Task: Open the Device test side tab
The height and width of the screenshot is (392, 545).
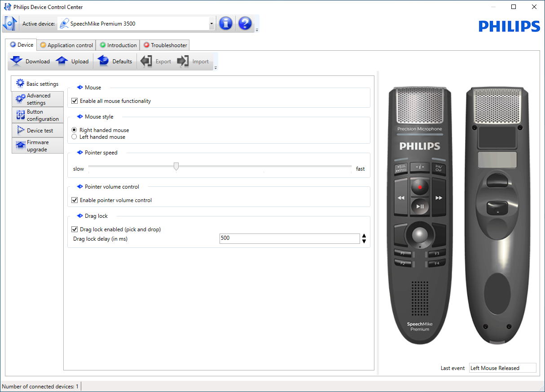Action: [x=37, y=131]
